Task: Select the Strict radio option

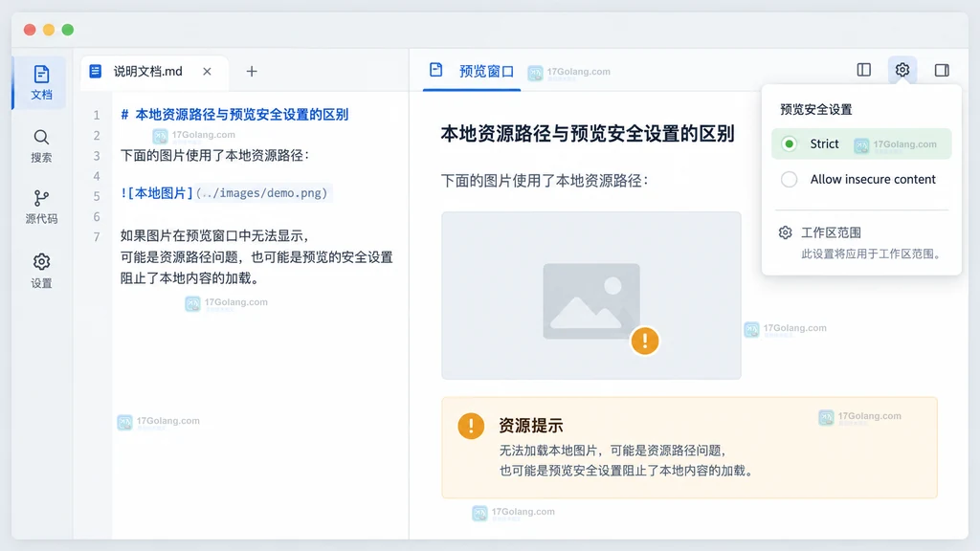Action: 789,143
